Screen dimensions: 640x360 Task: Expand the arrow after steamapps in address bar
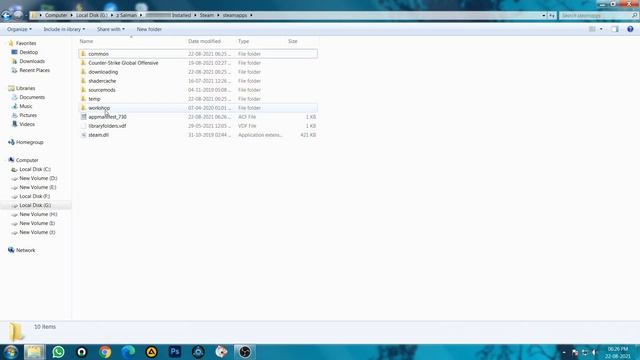pos(251,15)
